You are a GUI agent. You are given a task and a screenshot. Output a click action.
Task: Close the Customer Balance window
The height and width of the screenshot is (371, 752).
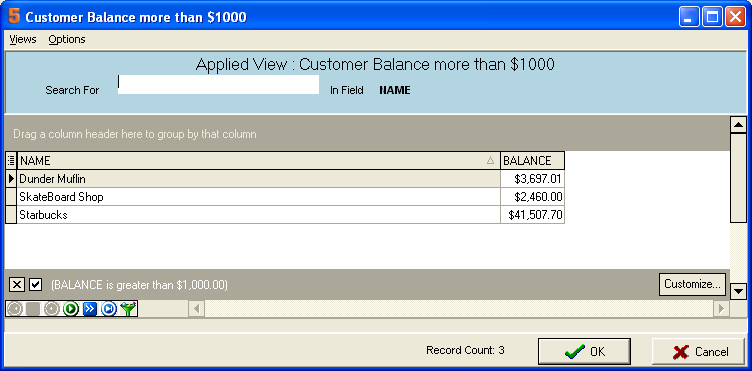pos(735,18)
